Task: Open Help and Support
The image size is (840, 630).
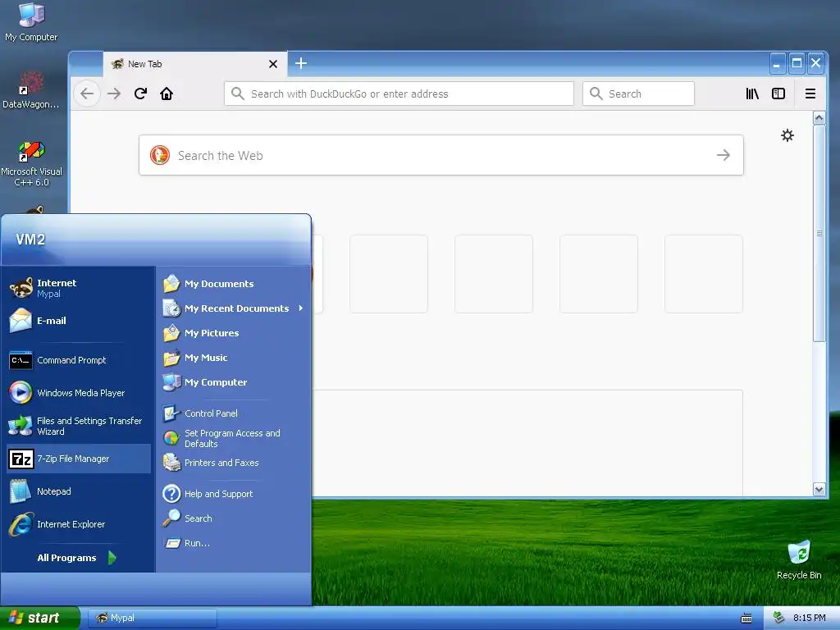Action: coord(234,493)
